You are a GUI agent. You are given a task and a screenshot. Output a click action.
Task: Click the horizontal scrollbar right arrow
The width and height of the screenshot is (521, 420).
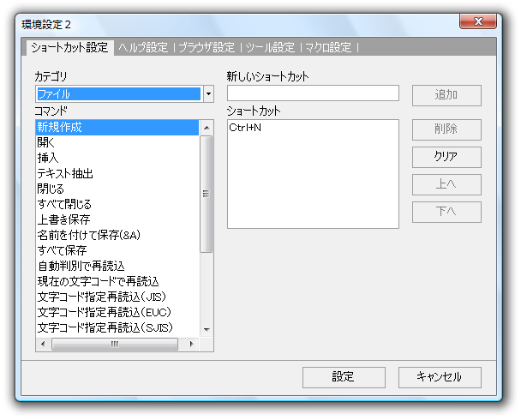click(x=191, y=345)
